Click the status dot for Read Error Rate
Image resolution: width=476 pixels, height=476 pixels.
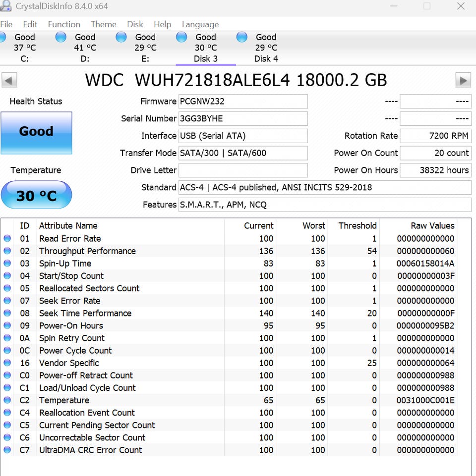click(x=7, y=238)
